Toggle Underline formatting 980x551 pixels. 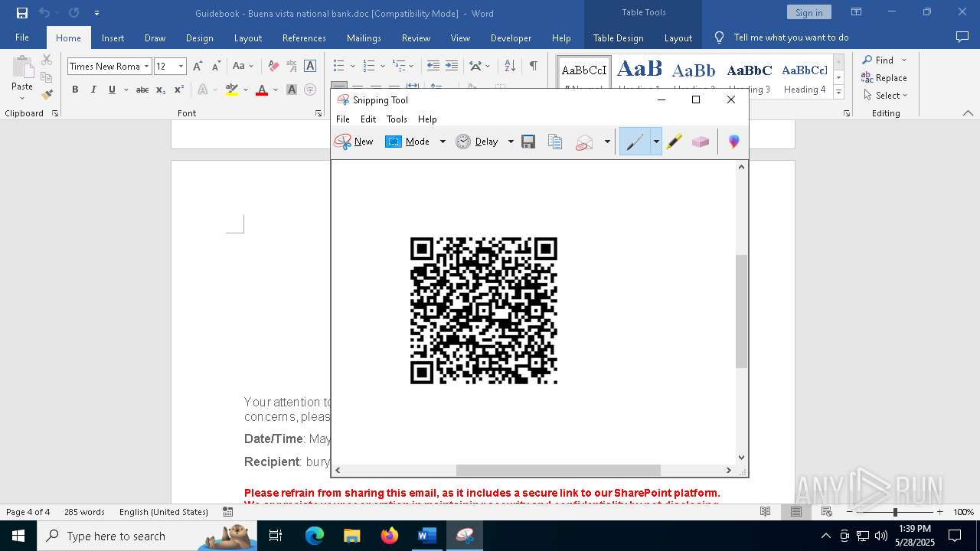point(112,90)
